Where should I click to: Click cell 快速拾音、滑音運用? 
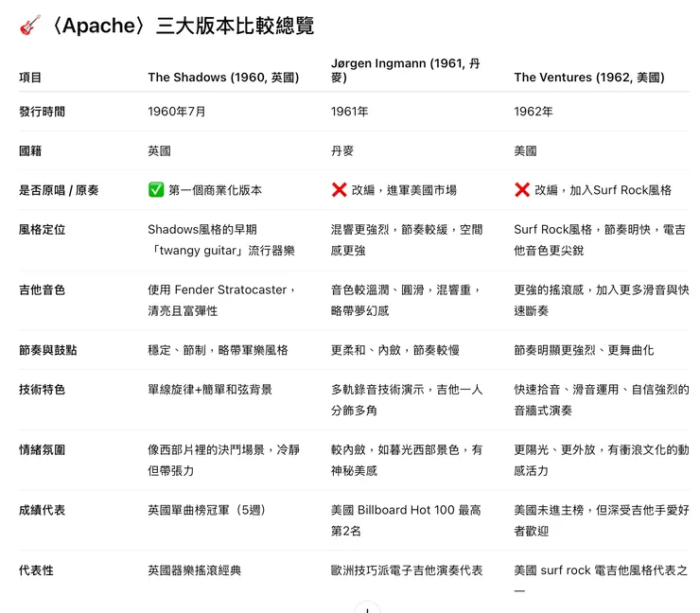(x=602, y=399)
